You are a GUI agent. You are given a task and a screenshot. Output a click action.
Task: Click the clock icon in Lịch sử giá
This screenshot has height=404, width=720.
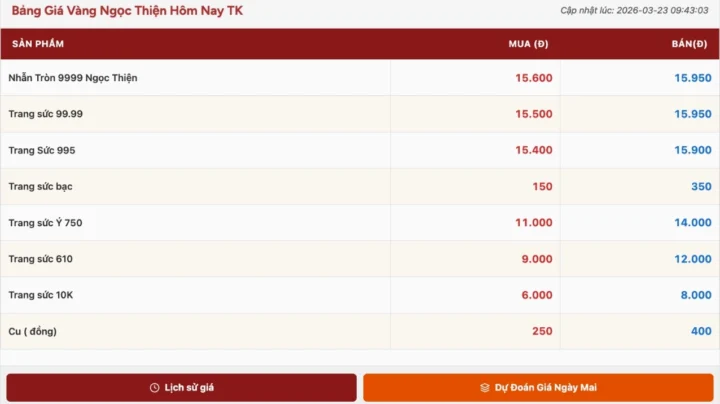(154, 388)
